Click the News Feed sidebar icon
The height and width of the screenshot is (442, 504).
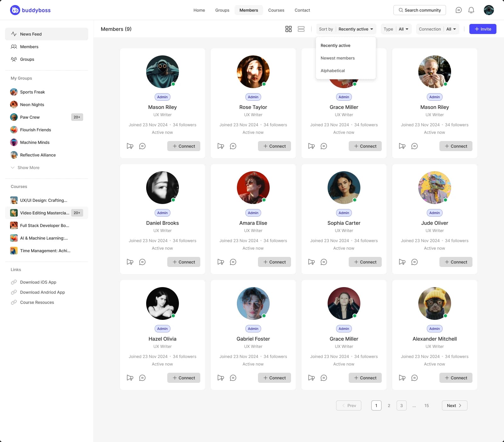click(14, 34)
